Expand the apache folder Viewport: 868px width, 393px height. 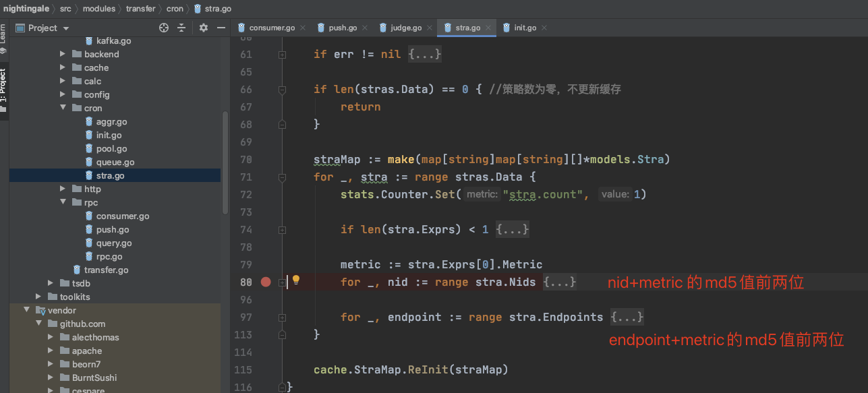[51, 351]
